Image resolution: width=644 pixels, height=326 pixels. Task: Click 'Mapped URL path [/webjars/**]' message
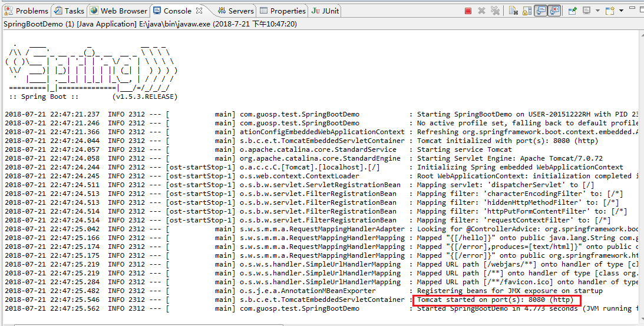[x=528, y=264]
